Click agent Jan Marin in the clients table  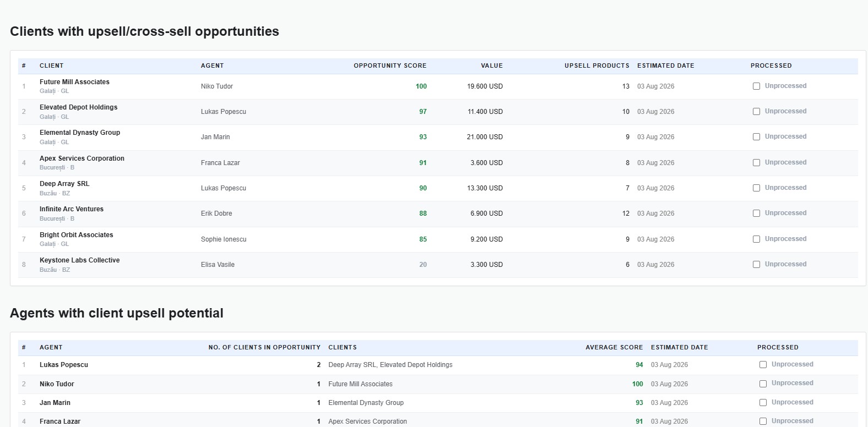pyautogui.click(x=215, y=137)
